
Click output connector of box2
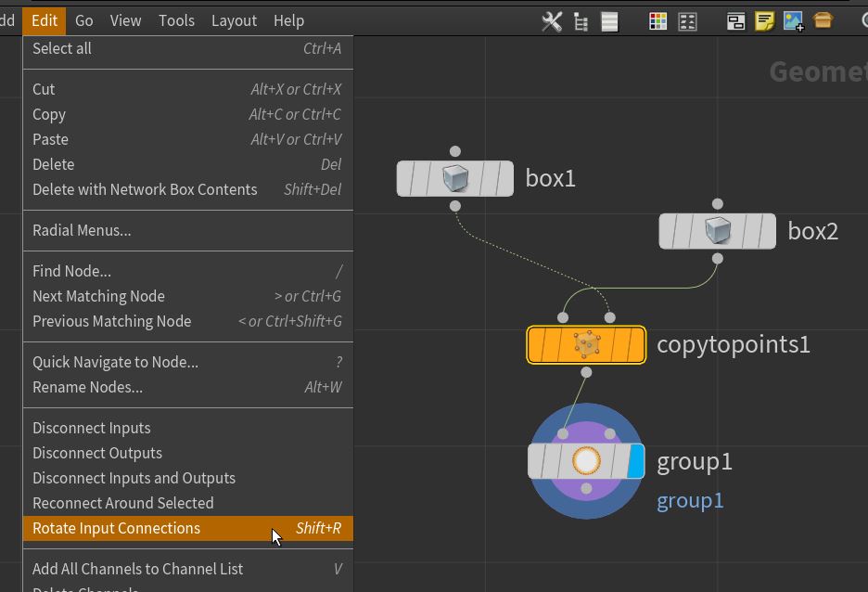pos(718,259)
